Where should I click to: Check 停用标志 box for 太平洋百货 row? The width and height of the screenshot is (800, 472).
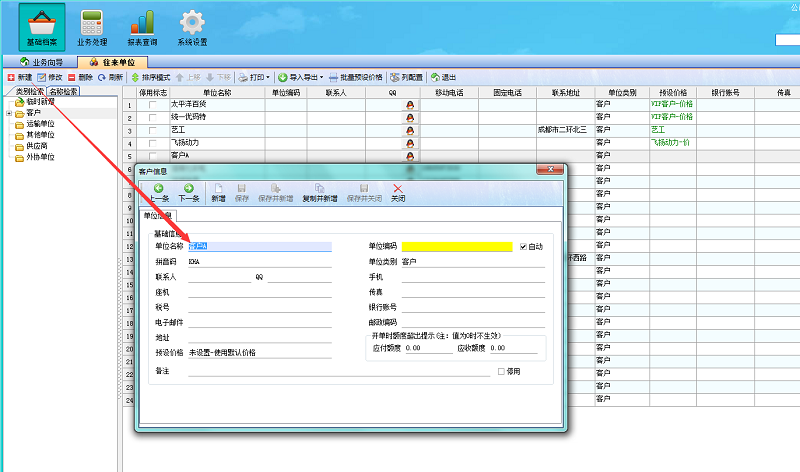152,104
